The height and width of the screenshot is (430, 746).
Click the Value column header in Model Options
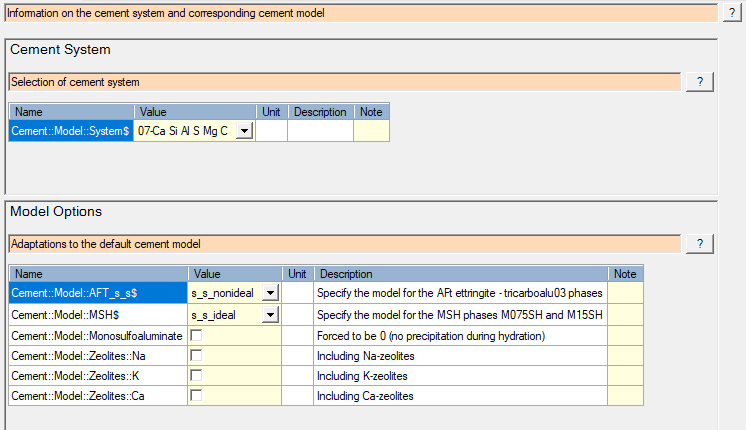(233, 273)
